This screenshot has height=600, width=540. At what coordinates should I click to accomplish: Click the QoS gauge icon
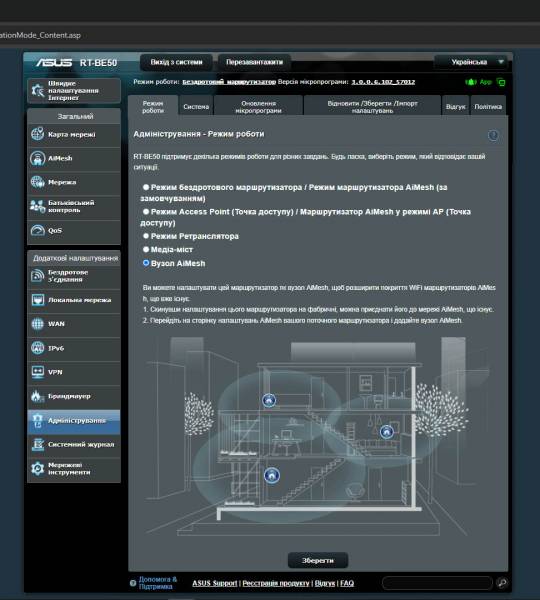click(x=38, y=230)
